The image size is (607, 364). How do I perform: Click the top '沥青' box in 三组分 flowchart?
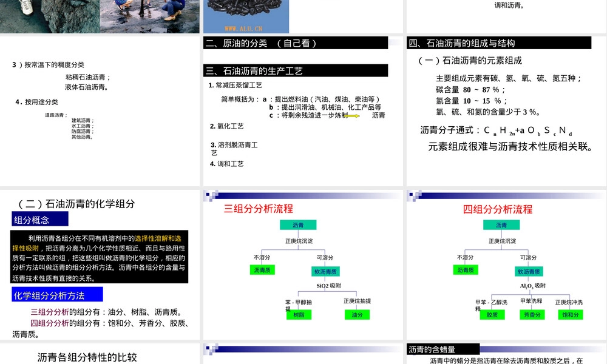(x=298, y=224)
